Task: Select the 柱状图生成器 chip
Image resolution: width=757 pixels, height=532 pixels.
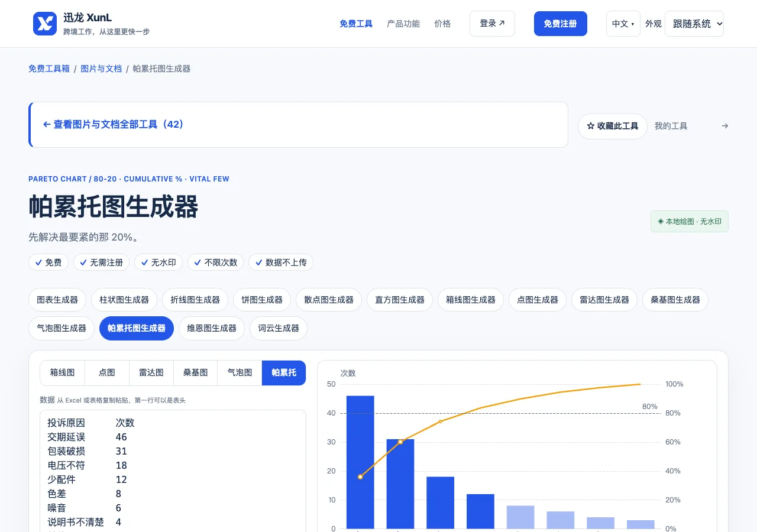Action: point(124,300)
